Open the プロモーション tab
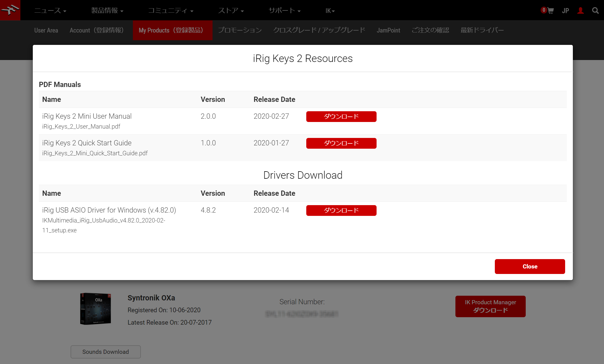604x364 pixels. (240, 30)
